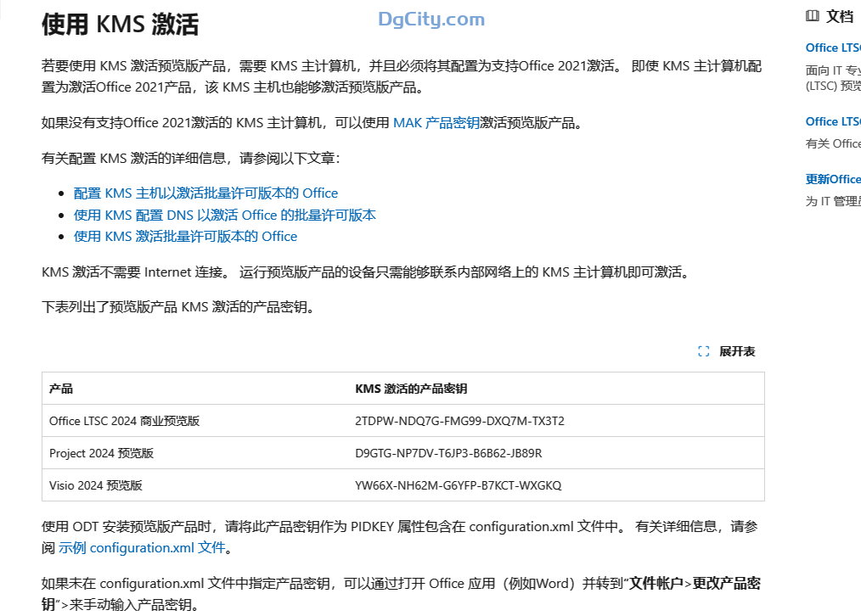Click the product key starting with YW66X

pos(458,485)
